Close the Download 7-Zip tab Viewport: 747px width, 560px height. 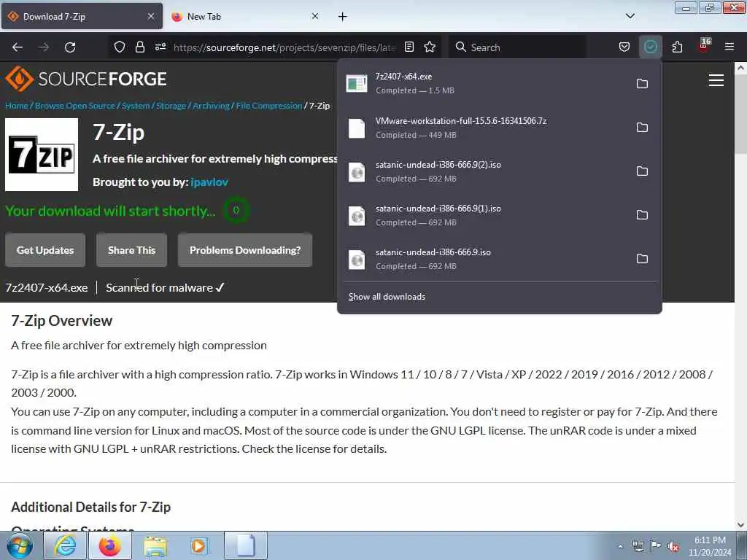[x=150, y=16]
